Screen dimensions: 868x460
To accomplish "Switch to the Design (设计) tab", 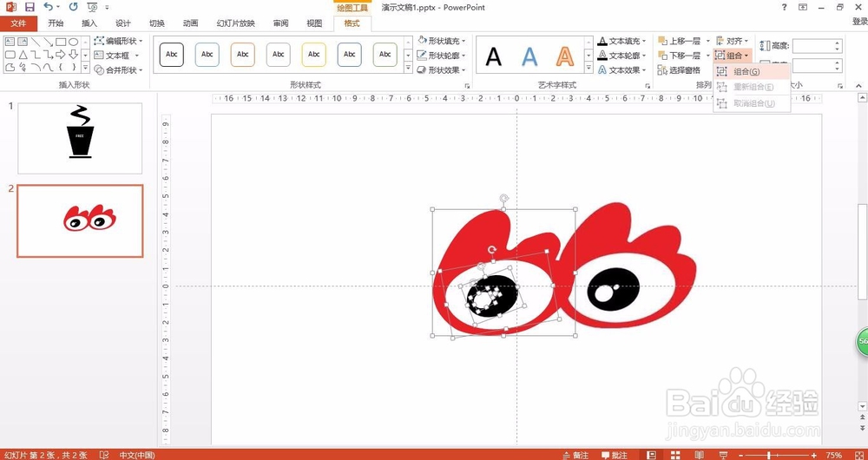I will click(123, 23).
